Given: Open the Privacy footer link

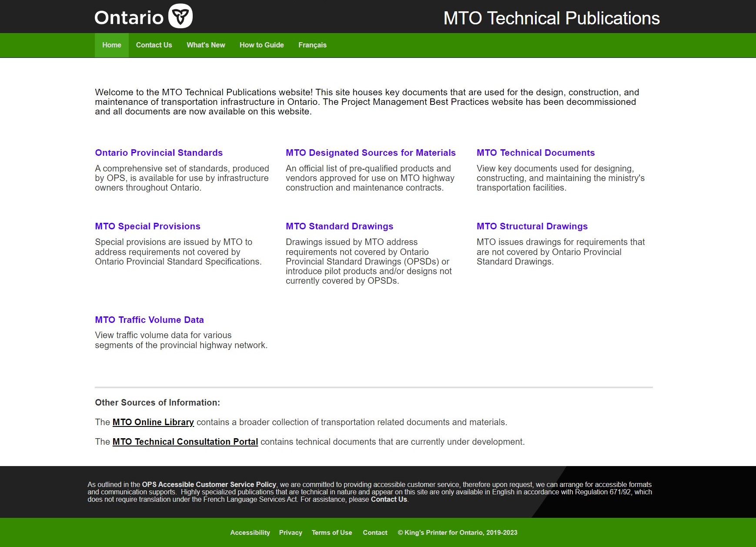Looking at the screenshot, I should click(x=291, y=533).
